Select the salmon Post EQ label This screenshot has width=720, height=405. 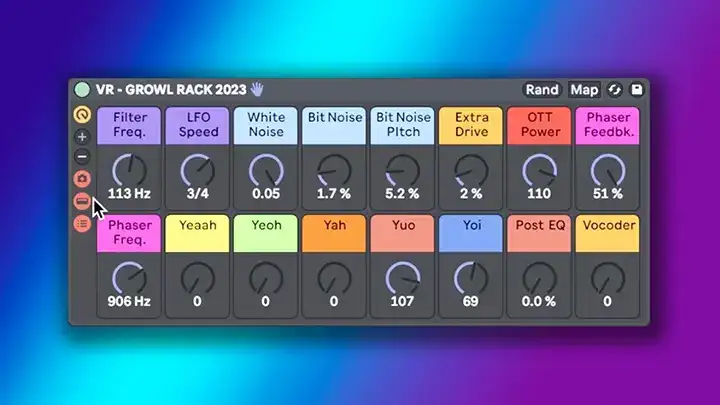(539, 233)
